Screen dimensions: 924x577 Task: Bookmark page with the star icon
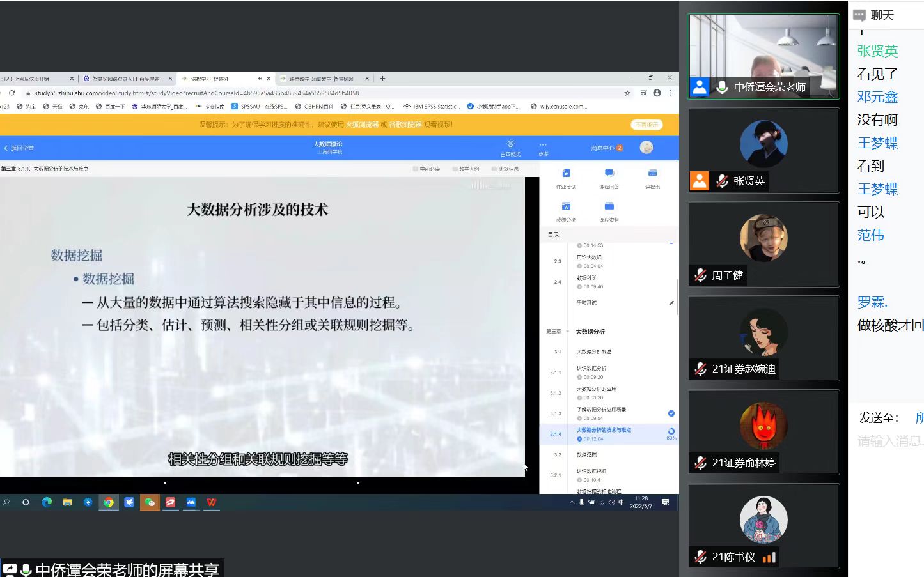pyautogui.click(x=627, y=93)
